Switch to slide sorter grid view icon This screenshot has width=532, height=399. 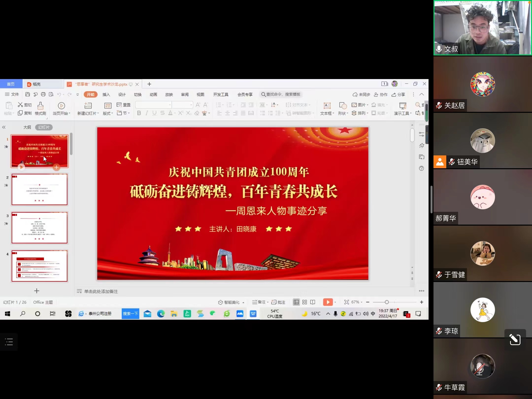pyautogui.click(x=305, y=302)
